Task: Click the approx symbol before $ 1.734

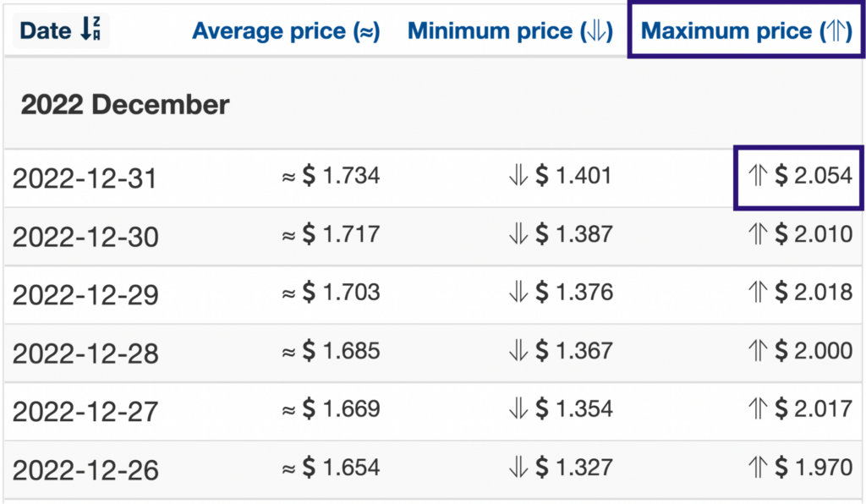Action: point(288,178)
